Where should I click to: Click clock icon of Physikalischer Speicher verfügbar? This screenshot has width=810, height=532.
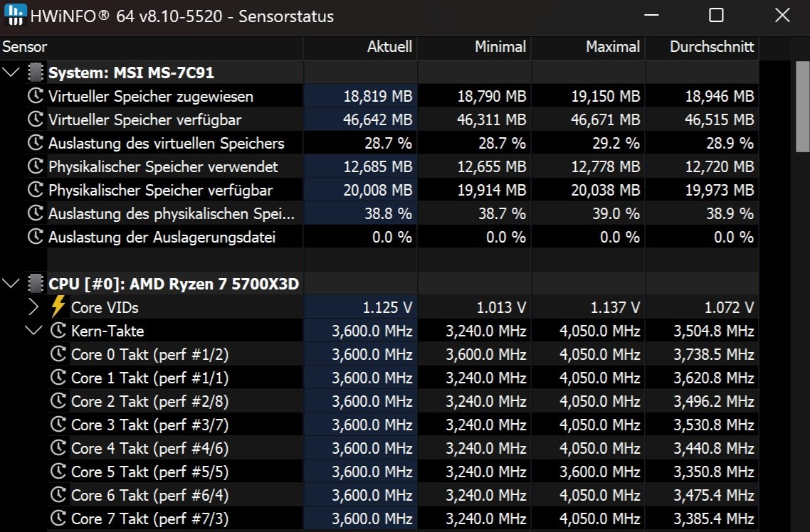[x=35, y=189]
